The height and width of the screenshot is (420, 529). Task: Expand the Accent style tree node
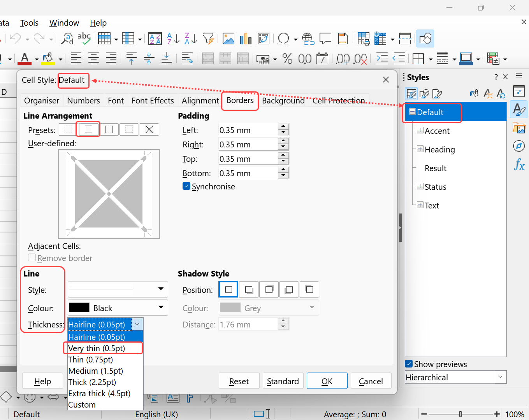pos(420,130)
